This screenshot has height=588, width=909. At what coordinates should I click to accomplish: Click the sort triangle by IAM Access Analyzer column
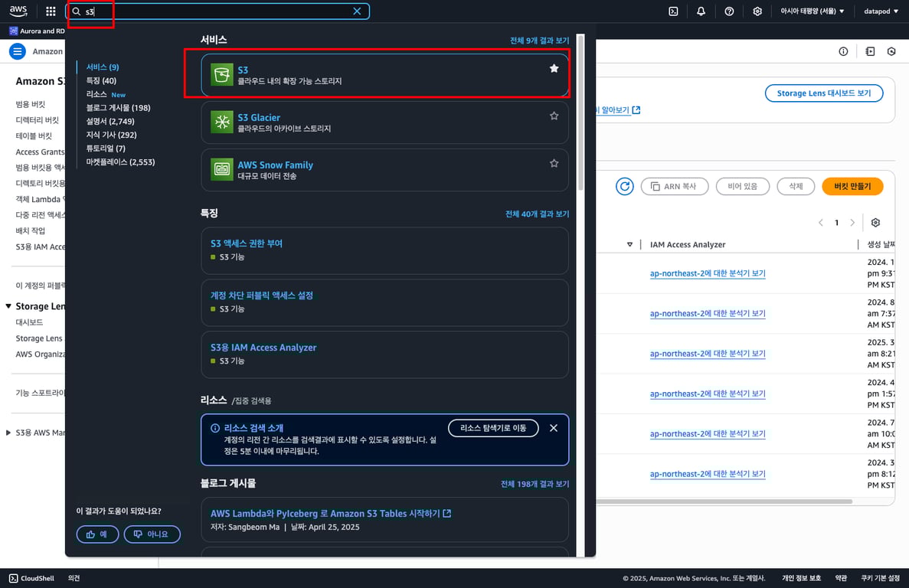pyautogui.click(x=629, y=244)
